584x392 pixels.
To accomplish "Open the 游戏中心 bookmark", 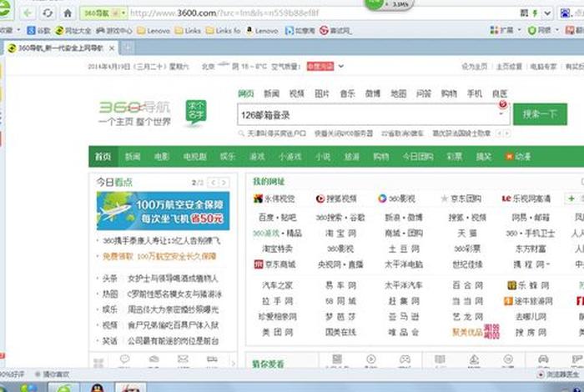I will [114, 31].
